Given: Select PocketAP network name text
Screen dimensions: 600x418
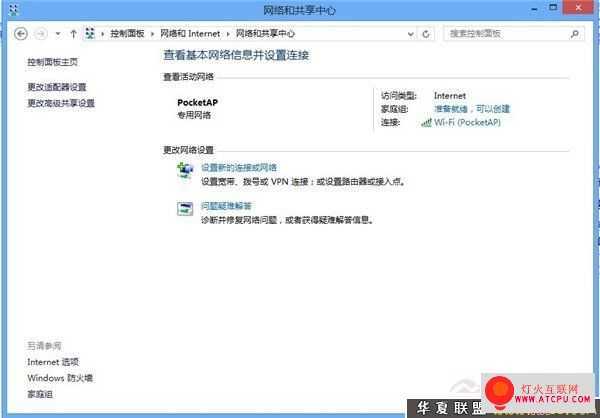Looking at the screenshot, I should tap(197, 102).
